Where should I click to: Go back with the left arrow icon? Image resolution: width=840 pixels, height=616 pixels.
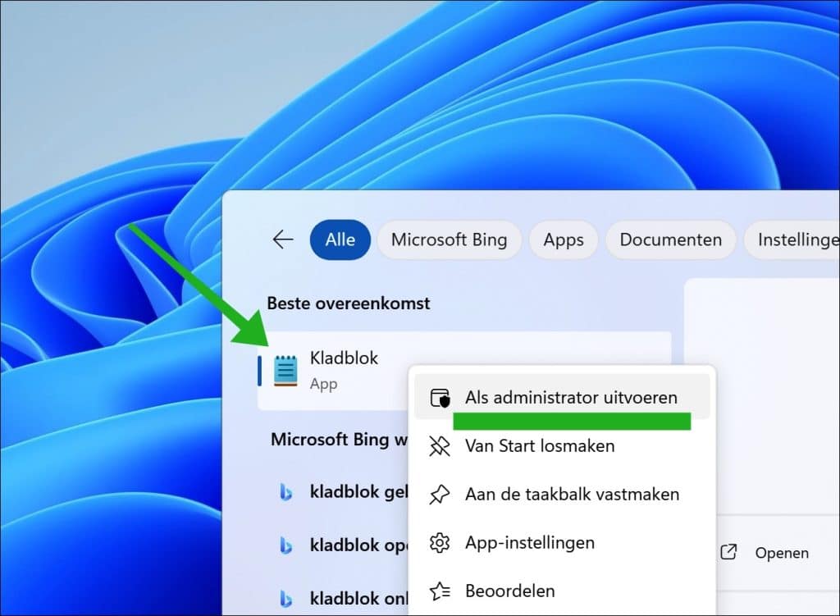283,240
